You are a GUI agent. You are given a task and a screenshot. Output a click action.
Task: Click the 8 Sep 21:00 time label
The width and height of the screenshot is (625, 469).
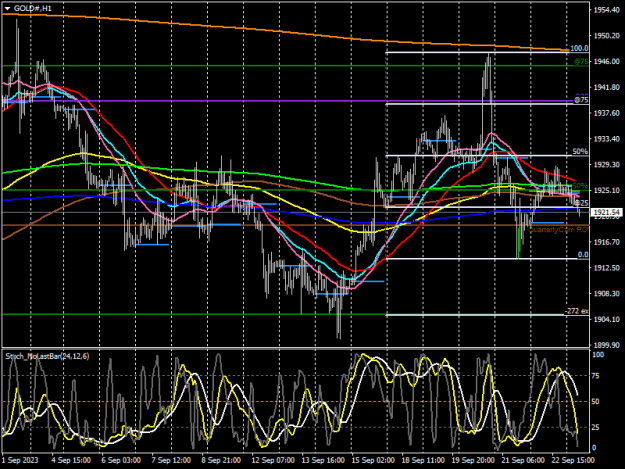click(x=221, y=460)
